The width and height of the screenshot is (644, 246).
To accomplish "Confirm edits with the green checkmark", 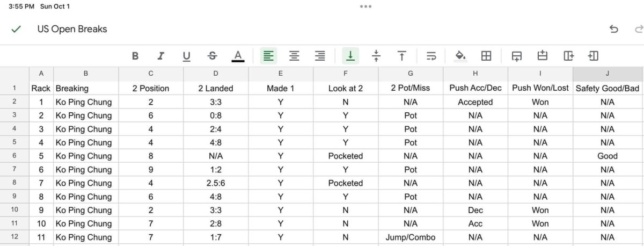I will (16, 29).
